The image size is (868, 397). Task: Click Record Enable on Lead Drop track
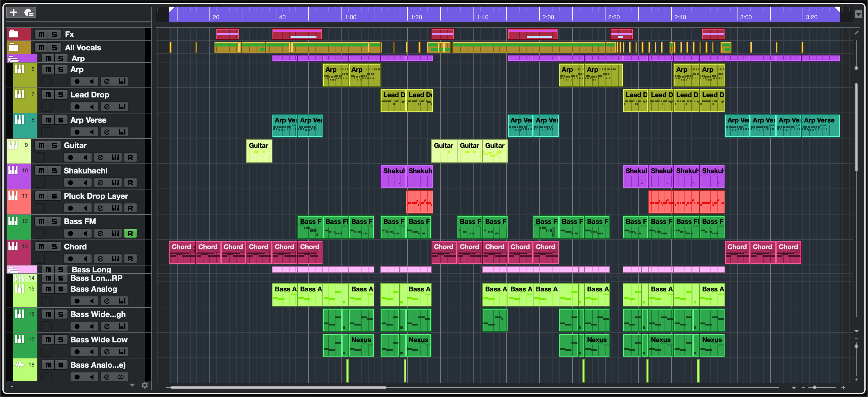[77, 106]
